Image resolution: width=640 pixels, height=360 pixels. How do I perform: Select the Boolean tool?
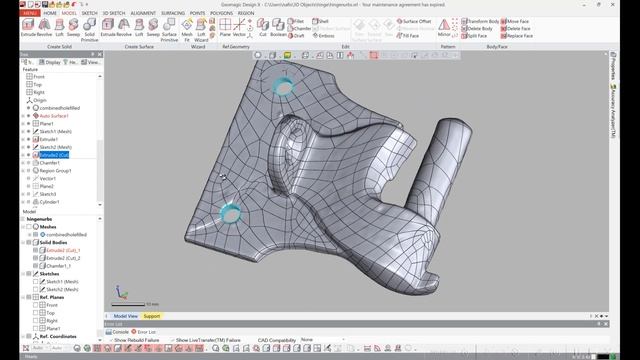tap(278, 28)
